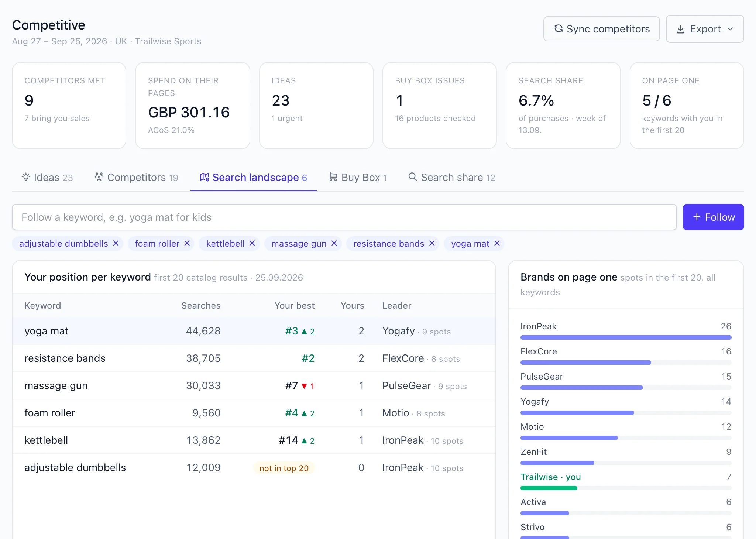Click the 'not in top 20' badge
The width and height of the screenshot is (756, 539).
click(284, 468)
